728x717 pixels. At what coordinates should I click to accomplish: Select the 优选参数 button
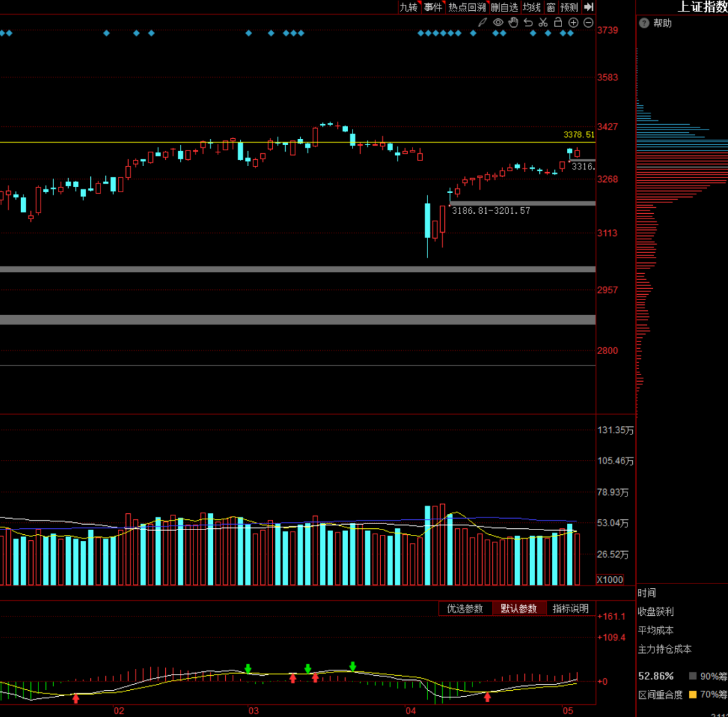pyautogui.click(x=465, y=608)
